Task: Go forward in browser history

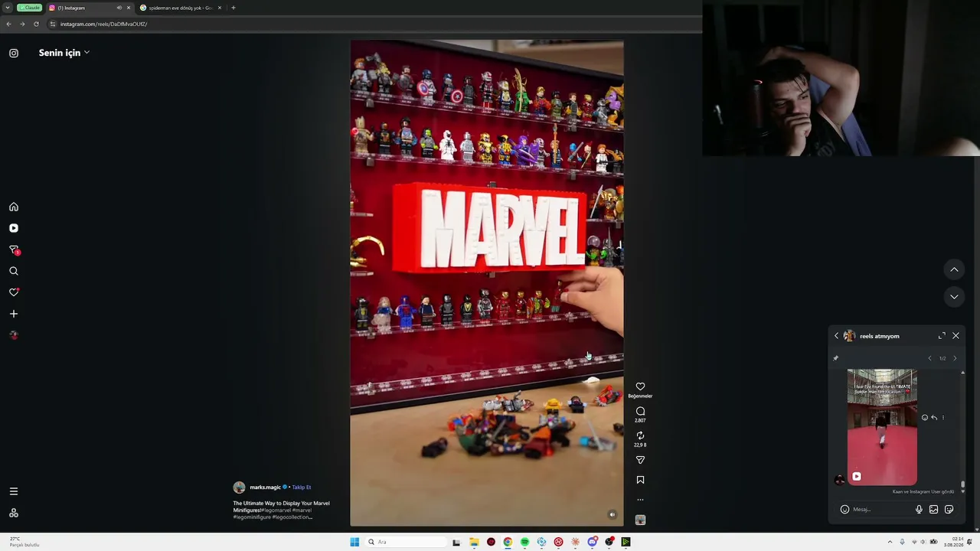Action: click(22, 24)
